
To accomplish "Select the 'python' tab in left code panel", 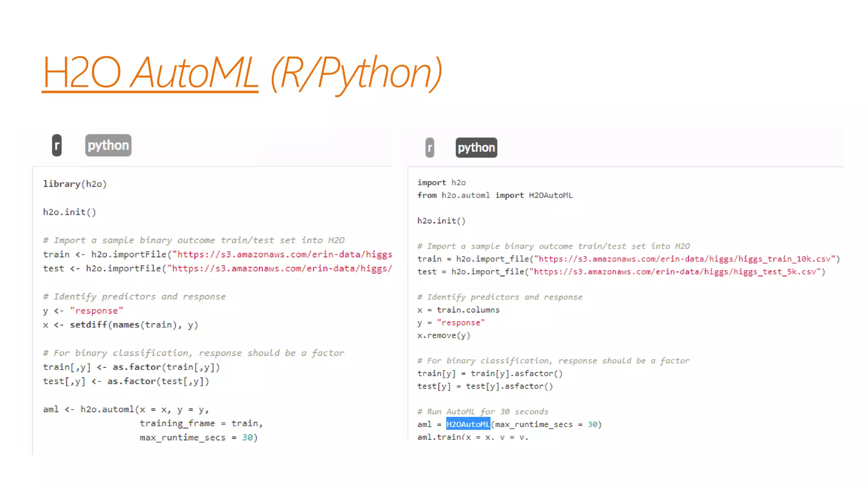I will 108,145.
